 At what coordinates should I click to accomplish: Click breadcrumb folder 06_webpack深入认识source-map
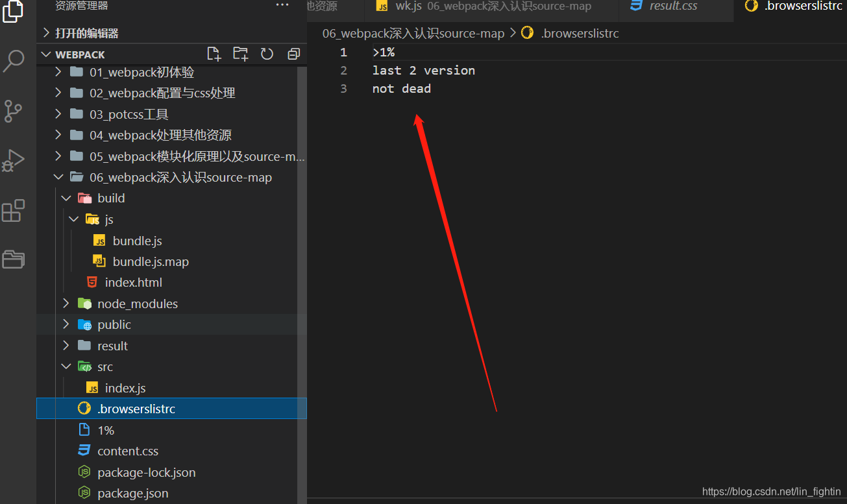coord(413,33)
